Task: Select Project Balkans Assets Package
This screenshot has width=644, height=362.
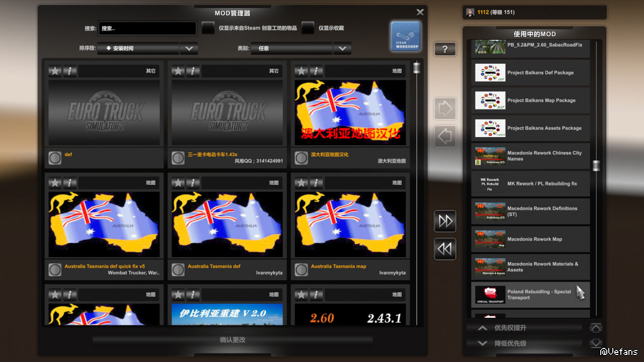Action: (x=530, y=128)
